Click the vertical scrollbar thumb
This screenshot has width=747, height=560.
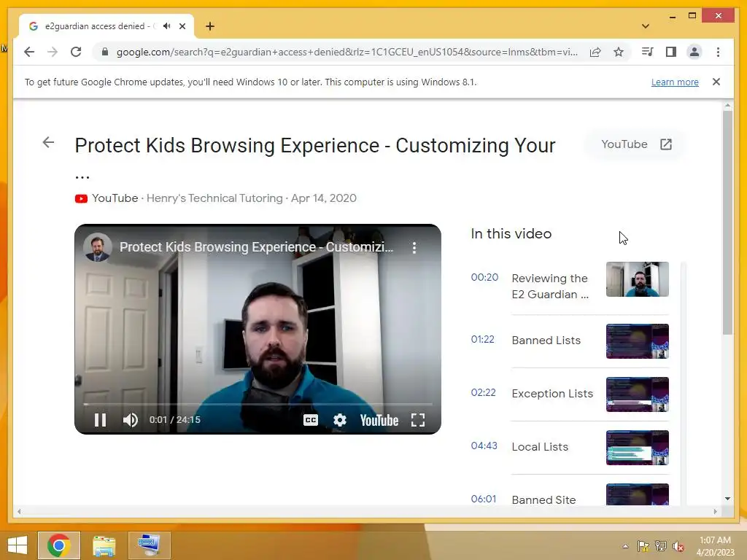coord(727,223)
